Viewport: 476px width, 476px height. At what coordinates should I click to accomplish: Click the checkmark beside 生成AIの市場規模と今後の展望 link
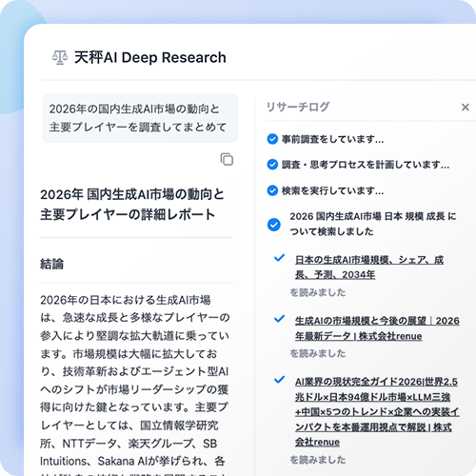coord(279,319)
